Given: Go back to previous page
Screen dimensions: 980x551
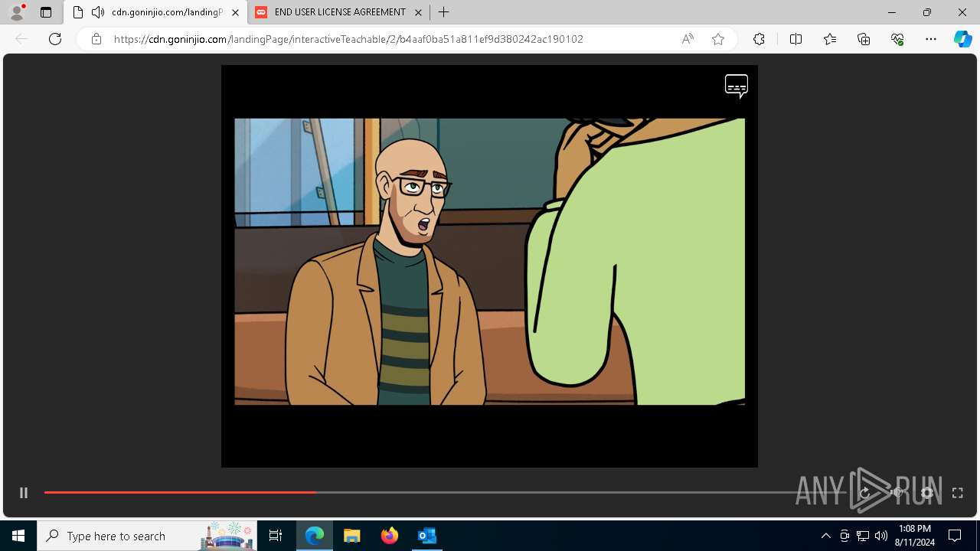Looking at the screenshot, I should [x=21, y=39].
